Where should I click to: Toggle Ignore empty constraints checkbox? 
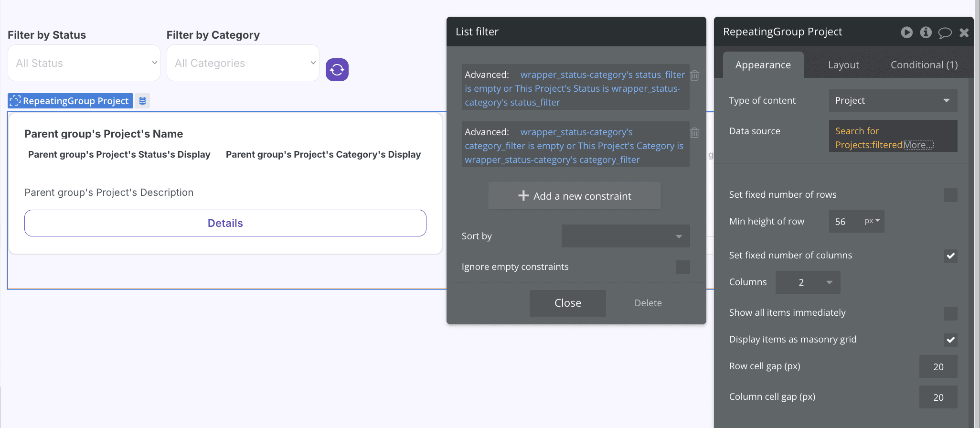pos(683,267)
